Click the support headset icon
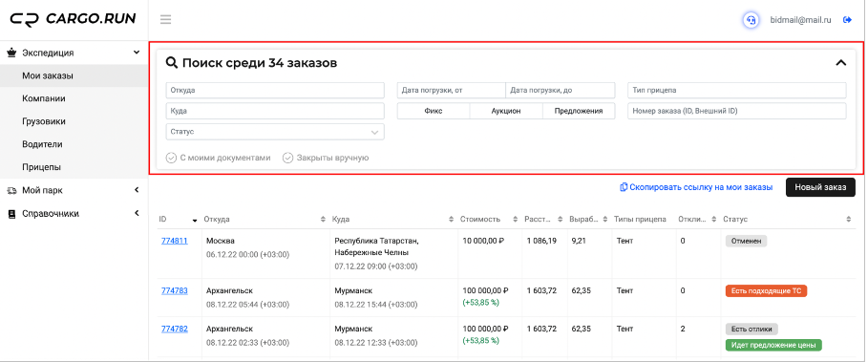Viewport: 868px width, 362px height. point(751,20)
